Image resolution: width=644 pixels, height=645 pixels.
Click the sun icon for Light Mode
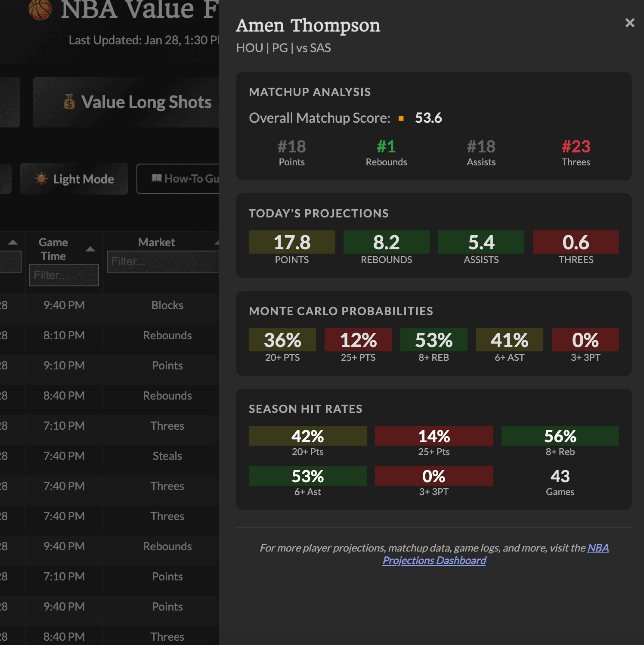pyautogui.click(x=41, y=179)
